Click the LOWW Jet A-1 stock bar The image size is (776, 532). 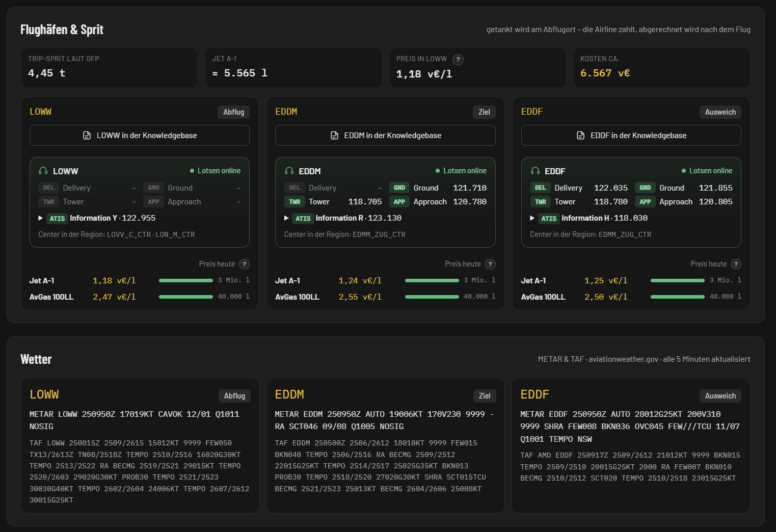pos(186,281)
